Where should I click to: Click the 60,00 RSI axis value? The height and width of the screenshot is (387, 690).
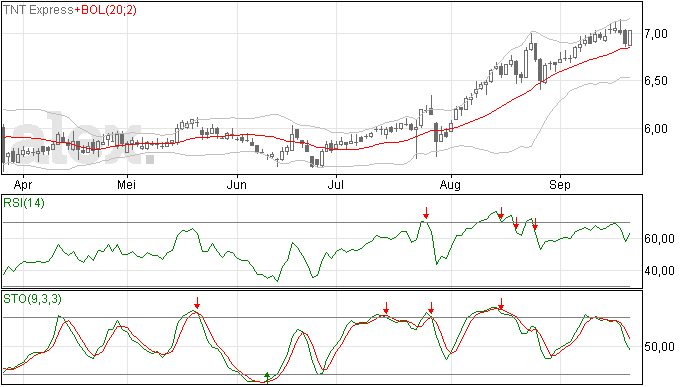[x=659, y=239]
